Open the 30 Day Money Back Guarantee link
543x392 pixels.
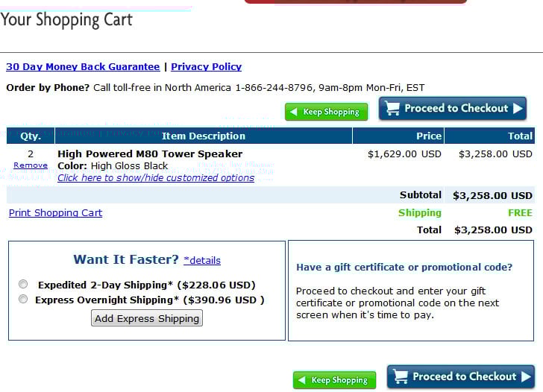coord(83,66)
